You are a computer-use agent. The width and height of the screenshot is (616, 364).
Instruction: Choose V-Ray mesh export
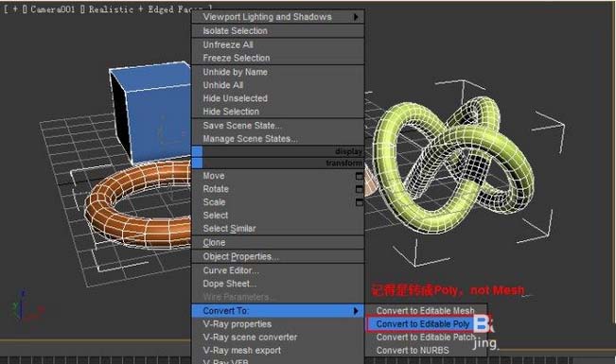[x=278, y=350]
